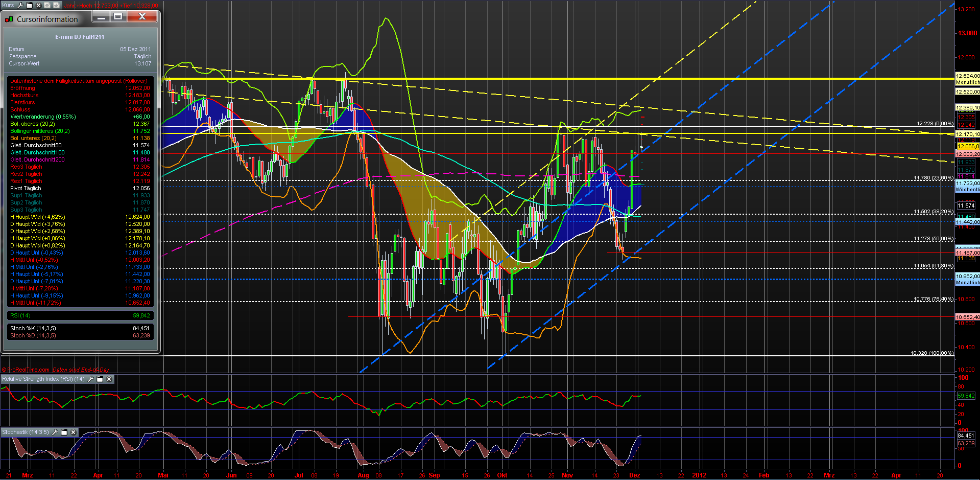Click the circular X delete icon in Kurs toolbar
The image size is (980, 480).
click(37, 5)
